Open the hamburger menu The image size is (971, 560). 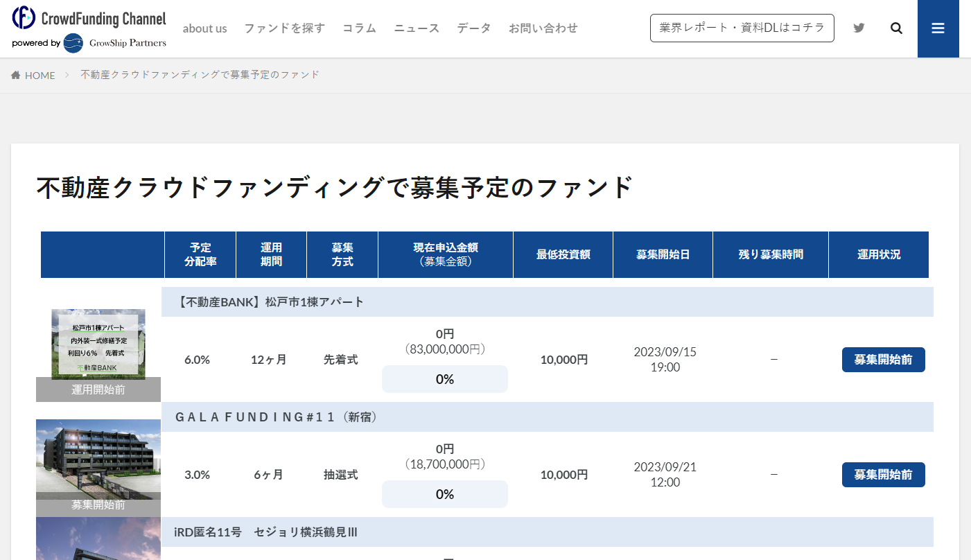(x=938, y=28)
